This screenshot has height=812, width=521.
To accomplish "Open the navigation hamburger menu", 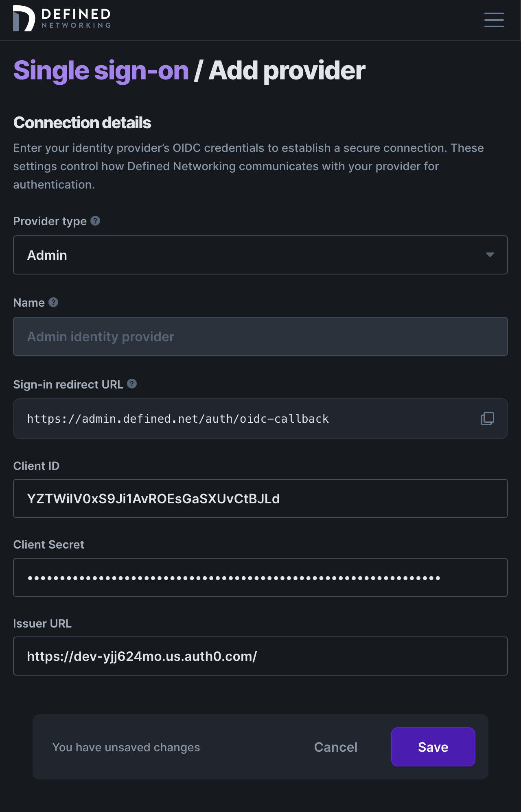I will click(x=494, y=20).
